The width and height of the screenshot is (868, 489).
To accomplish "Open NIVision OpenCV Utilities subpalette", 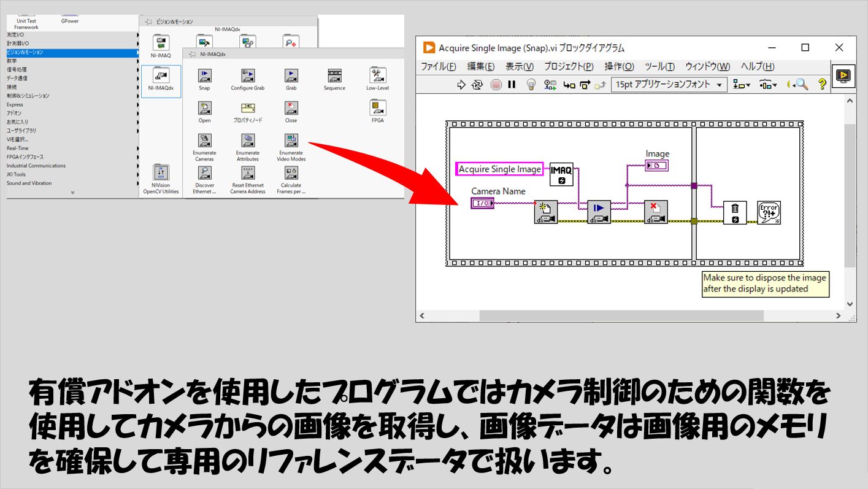I will tap(161, 173).
